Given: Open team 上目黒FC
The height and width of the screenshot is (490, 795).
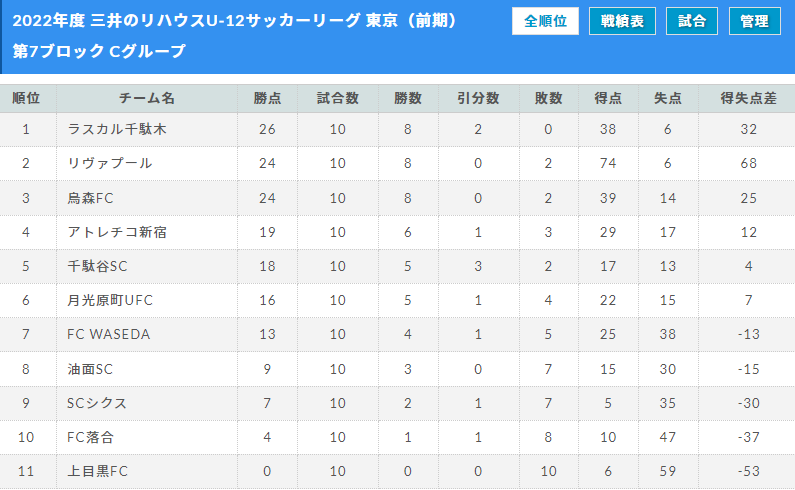Looking at the screenshot, I should point(97,471).
